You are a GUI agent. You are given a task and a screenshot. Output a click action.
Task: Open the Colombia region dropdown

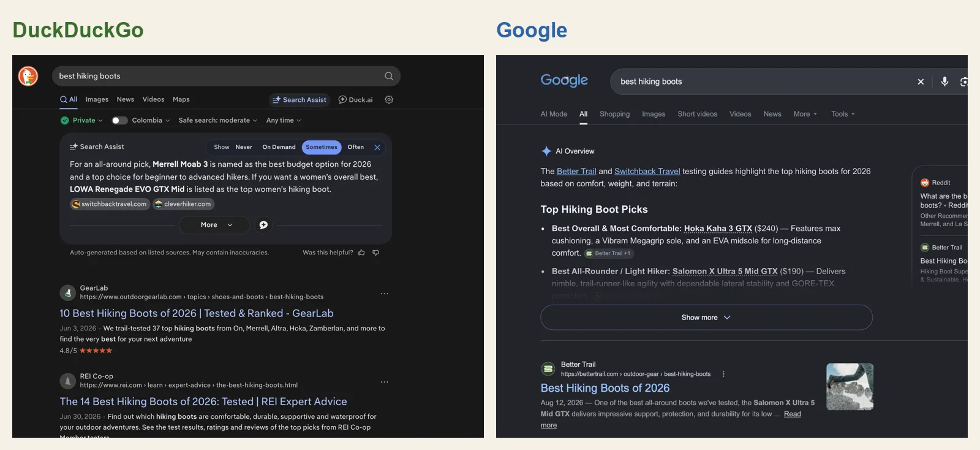(151, 121)
